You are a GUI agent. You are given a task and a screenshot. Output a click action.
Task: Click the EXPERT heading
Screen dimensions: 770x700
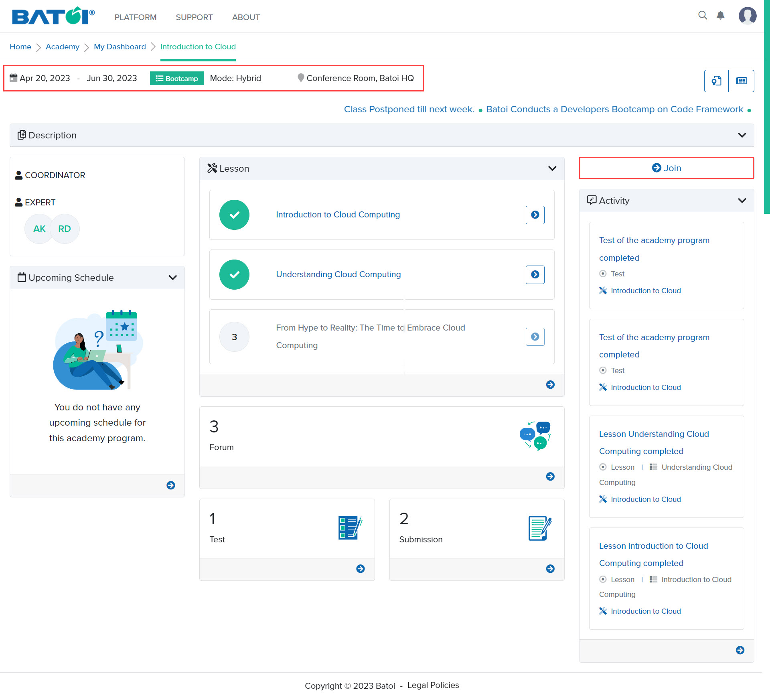(x=40, y=203)
